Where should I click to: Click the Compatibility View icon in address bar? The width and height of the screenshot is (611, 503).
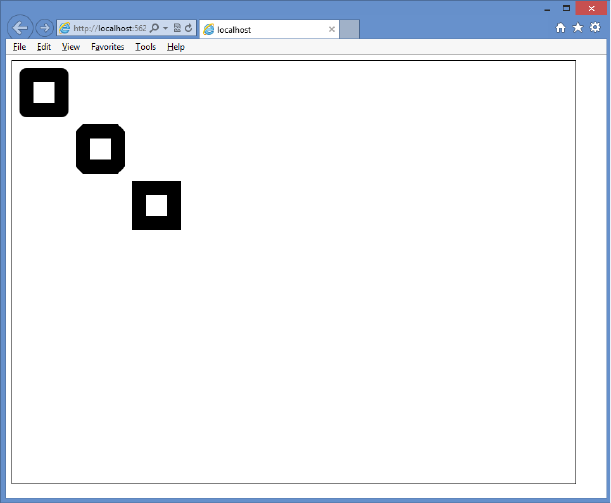(x=177, y=28)
